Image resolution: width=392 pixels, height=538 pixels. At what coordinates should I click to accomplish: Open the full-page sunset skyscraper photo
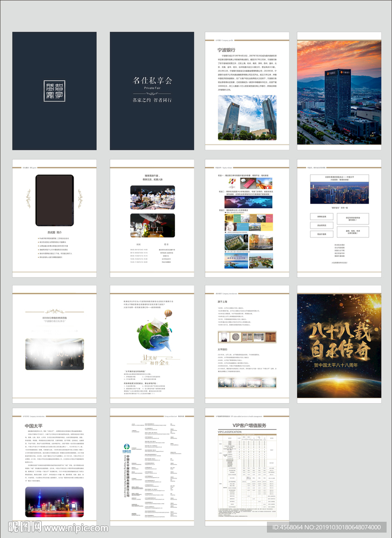[x=339, y=92]
